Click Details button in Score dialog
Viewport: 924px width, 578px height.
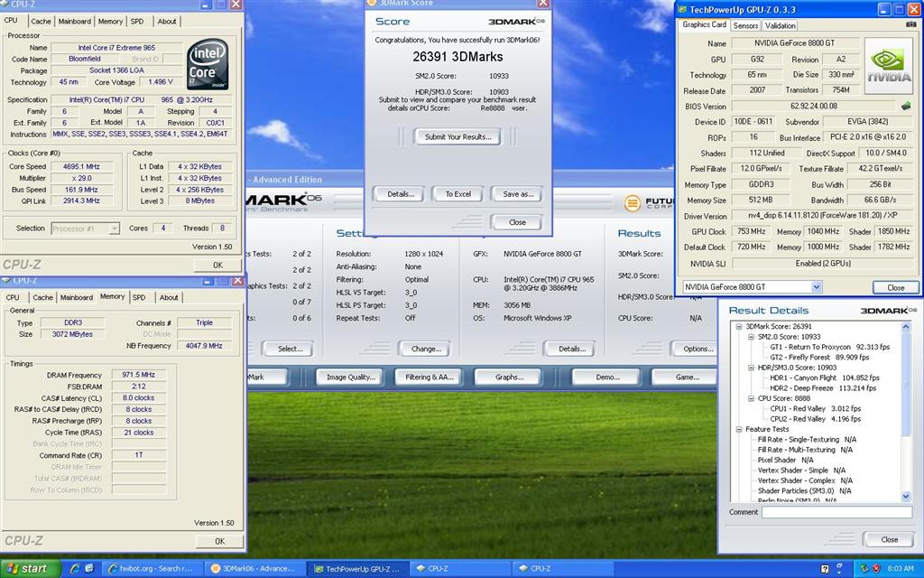click(401, 194)
